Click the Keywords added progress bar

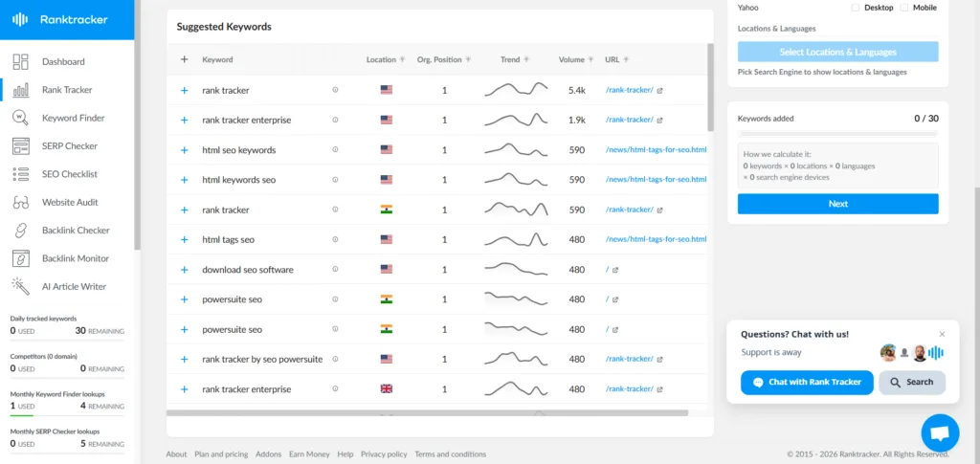click(x=837, y=134)
